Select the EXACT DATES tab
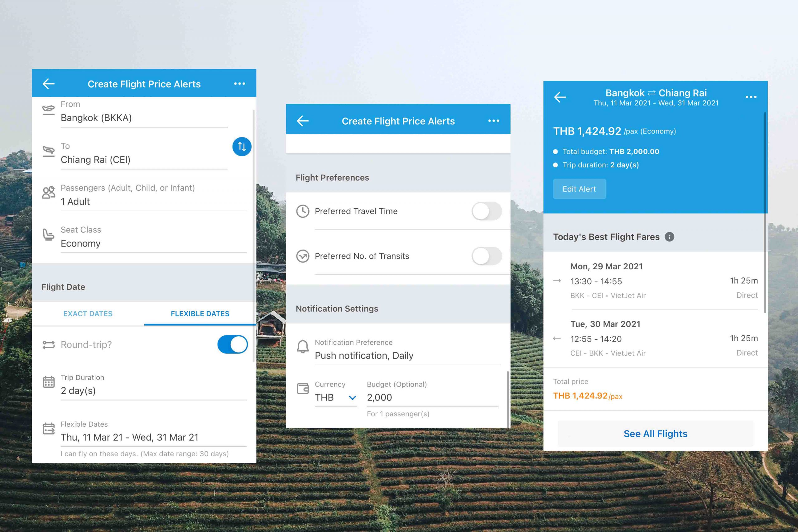 [89, 314]
